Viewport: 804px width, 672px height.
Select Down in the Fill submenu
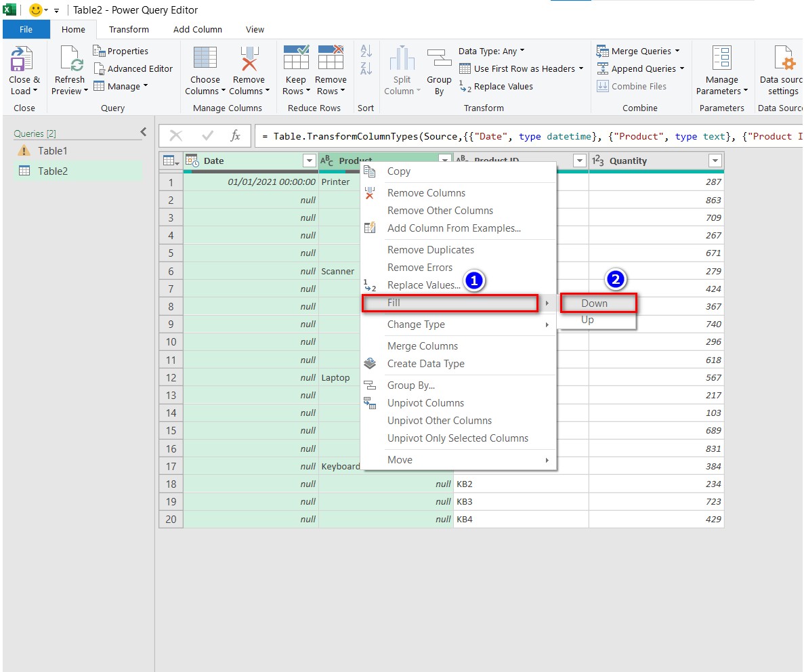[595, 303]
